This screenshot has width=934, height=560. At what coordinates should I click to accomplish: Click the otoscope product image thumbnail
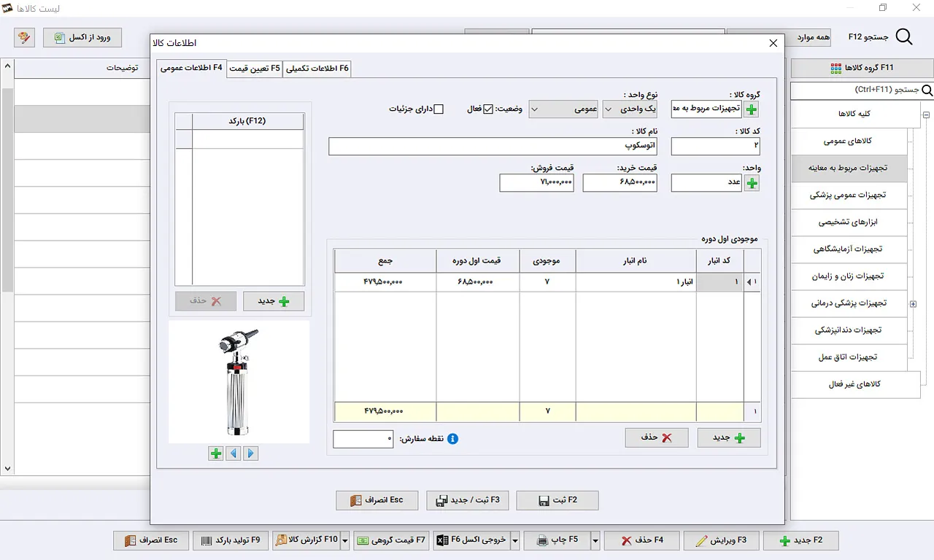click(239, 382)
